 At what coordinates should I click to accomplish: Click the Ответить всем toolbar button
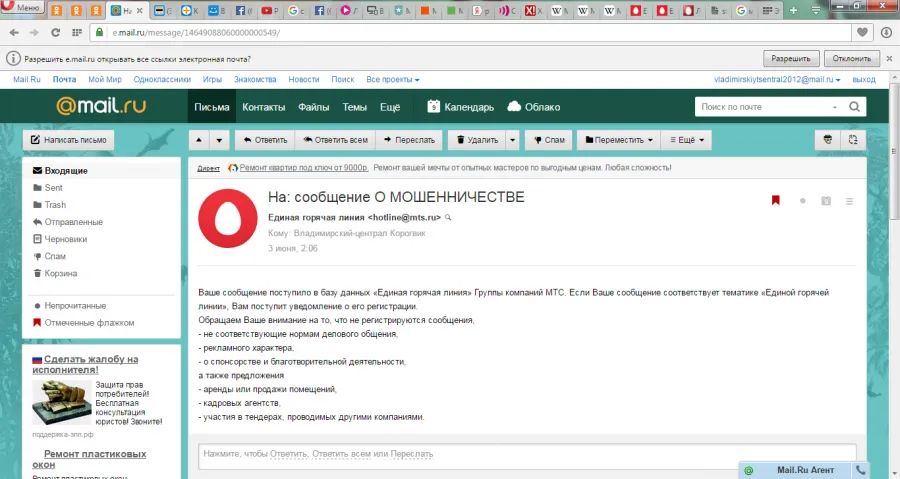click(x=335, y=140)
